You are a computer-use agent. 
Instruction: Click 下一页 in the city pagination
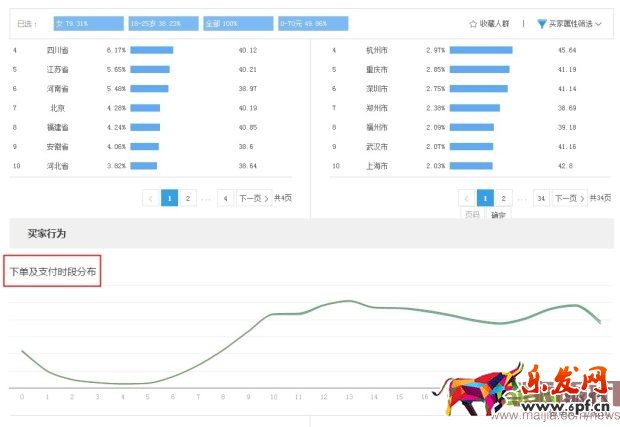tap(567, 198)
